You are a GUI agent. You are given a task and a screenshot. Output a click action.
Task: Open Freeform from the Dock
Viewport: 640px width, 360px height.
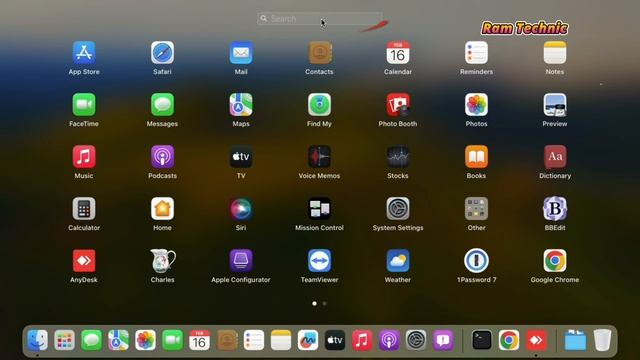308,340
